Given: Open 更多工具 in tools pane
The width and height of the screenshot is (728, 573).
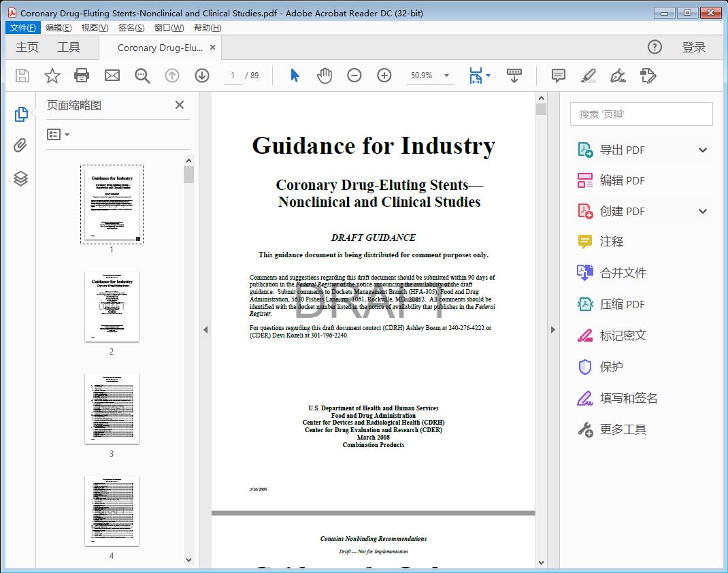Looking at the screenshot, I should tap(611, 429).
